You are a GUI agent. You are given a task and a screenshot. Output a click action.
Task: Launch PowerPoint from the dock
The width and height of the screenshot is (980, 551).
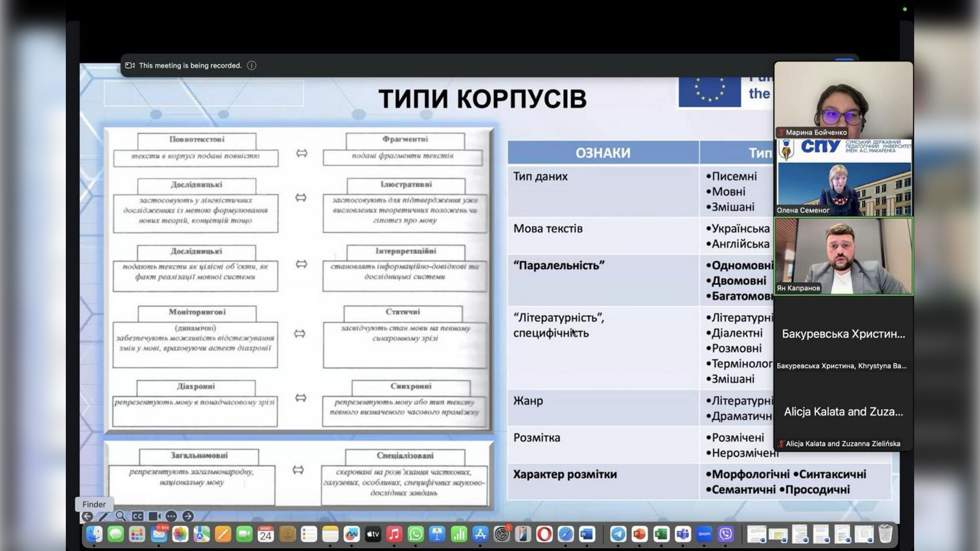click(640, 534)
